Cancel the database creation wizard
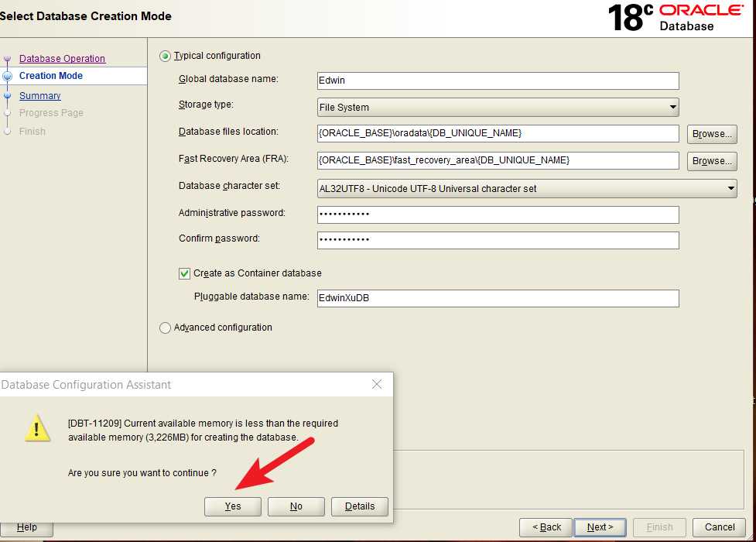 [x=720, y=527]
